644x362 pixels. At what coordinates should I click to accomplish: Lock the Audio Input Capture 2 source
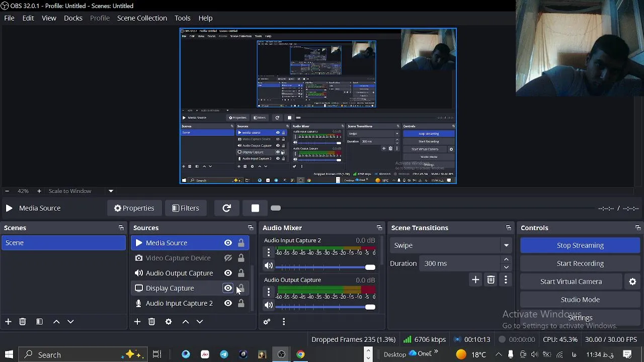pyautogui.click(x=241, y=303)
